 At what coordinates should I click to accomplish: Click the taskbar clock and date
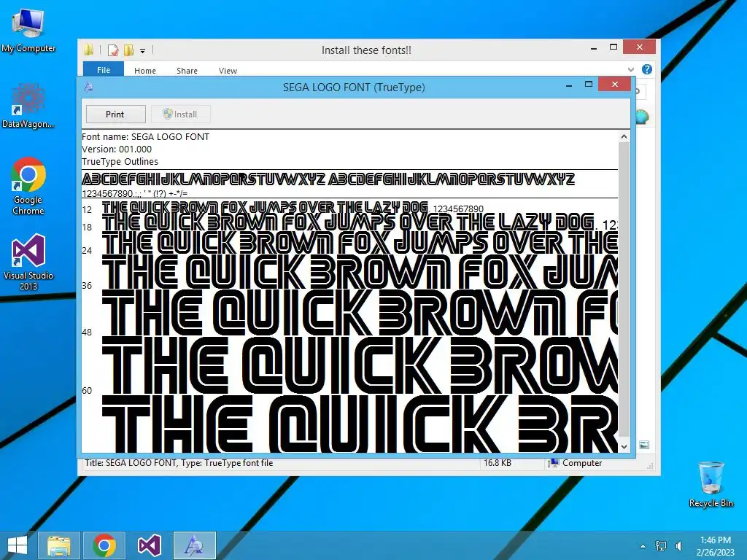point(715,546)
